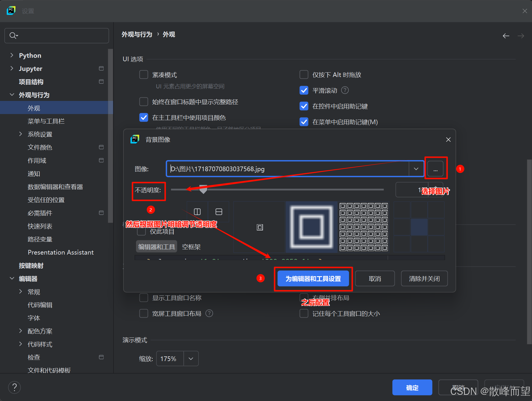Screen dimensions: 532x401
Task: Select the center cell in the anchor position grid
Action: [419, 227]
